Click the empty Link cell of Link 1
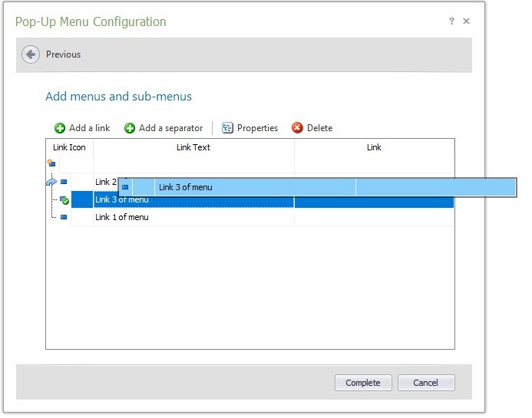 tap(374, 217)
